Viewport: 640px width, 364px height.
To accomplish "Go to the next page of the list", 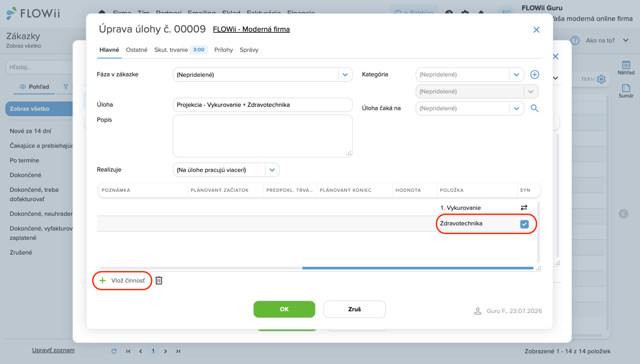I will 165,351.
